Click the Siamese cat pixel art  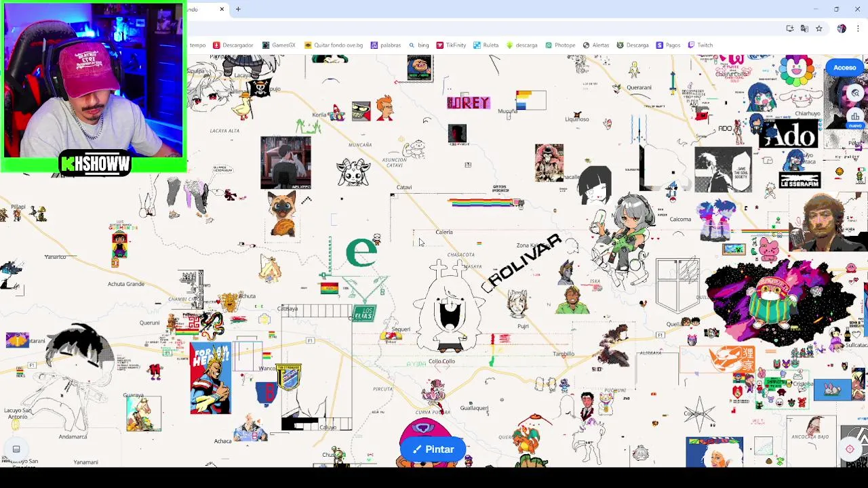pos(282,213)
